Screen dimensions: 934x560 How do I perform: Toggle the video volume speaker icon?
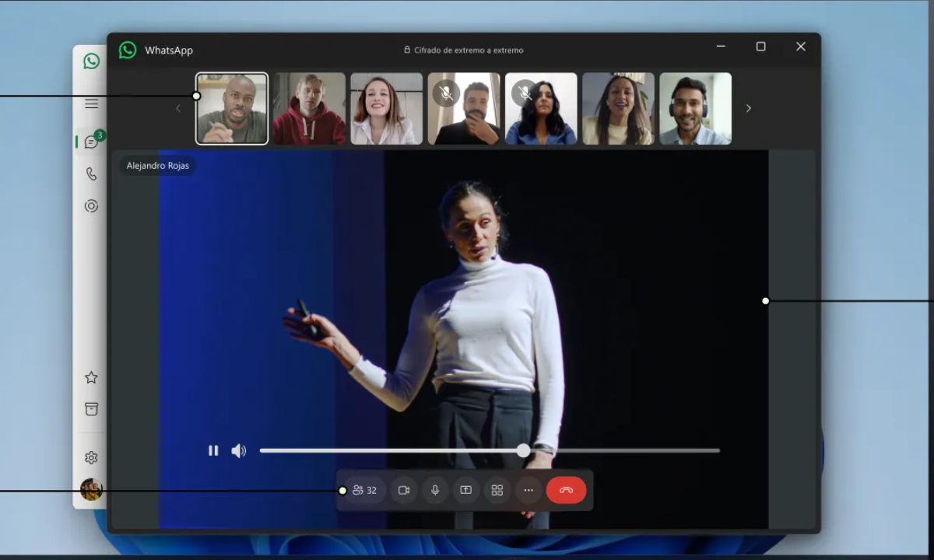239,450
